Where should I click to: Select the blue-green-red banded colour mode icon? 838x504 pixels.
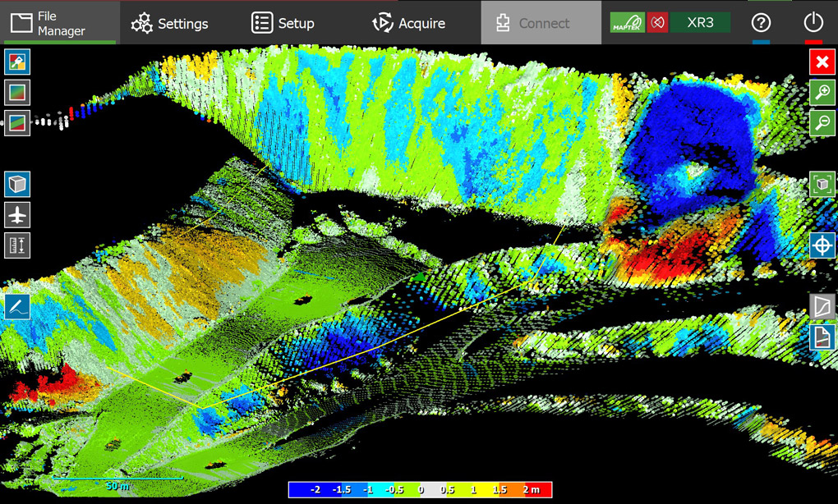coord(17,123)
